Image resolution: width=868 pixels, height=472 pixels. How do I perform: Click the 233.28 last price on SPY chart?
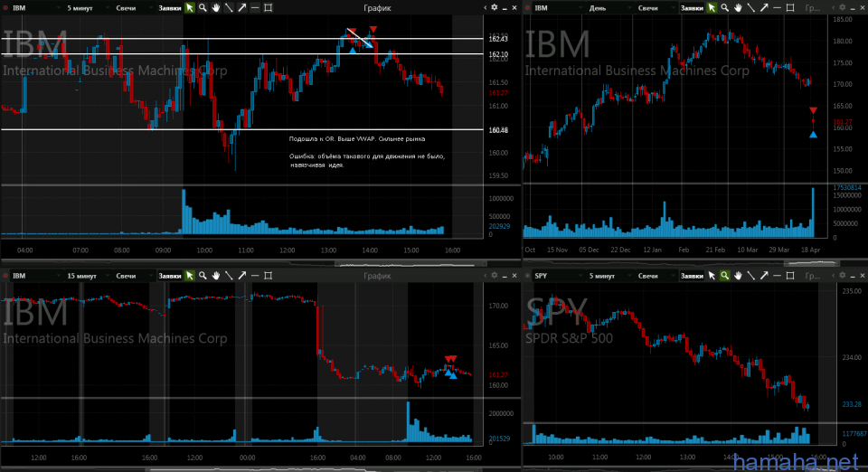pyautogui.click(x=852, y=404)
